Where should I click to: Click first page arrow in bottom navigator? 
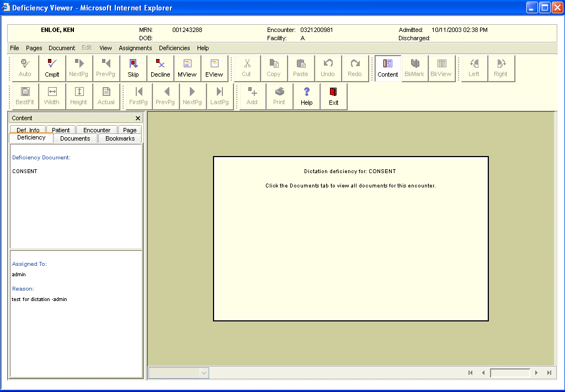(470, 373)
